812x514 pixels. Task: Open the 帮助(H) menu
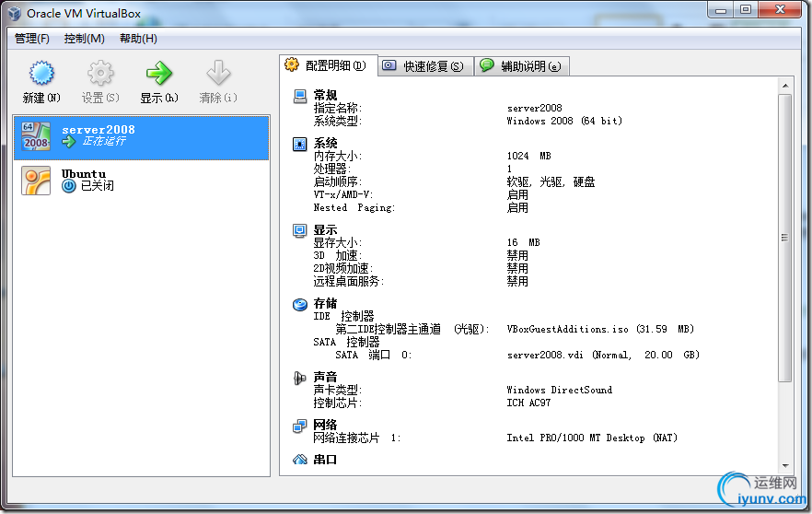click(x=138, y=39)
